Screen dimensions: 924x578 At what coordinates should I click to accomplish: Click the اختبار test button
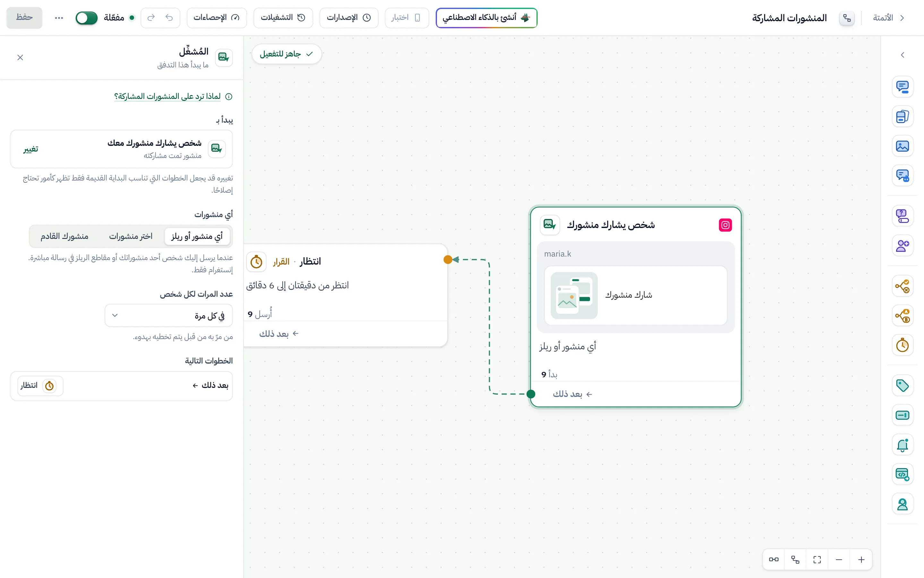(406, 18)
